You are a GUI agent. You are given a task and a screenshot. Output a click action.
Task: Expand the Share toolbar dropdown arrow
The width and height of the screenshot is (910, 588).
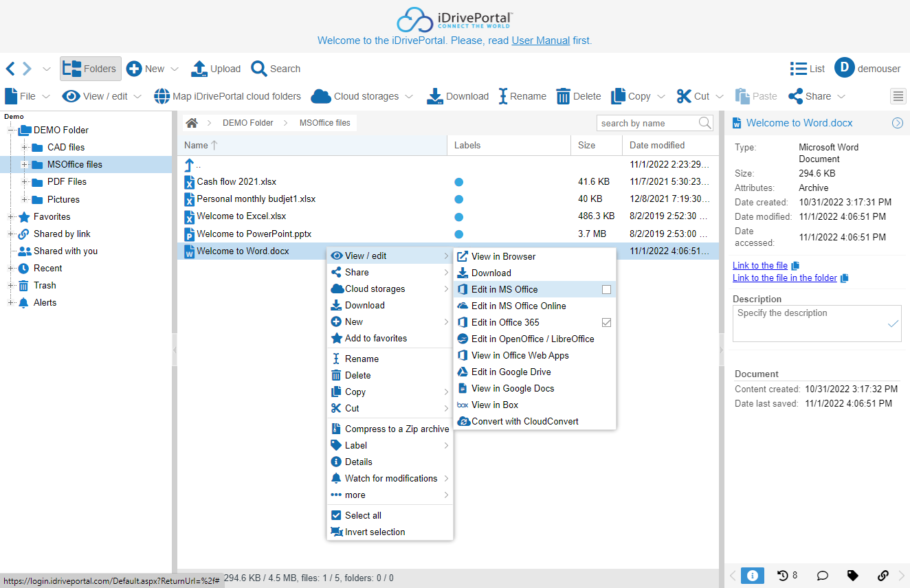[x=841, y=97]
